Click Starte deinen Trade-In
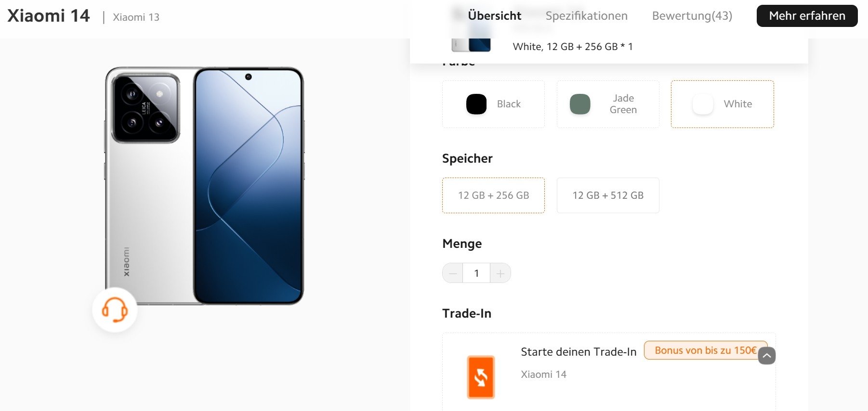868x411 pixels. tap(579, 352)
